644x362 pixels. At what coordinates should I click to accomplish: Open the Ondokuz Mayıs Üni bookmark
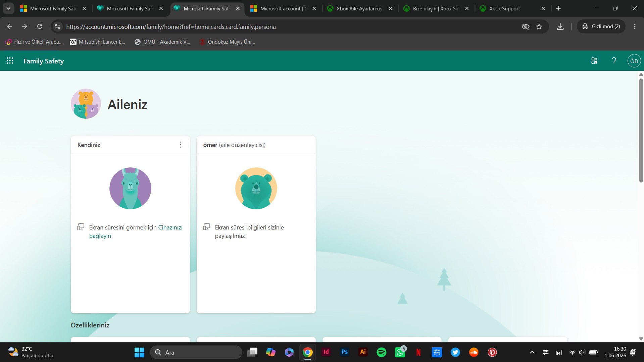point(227,42)
